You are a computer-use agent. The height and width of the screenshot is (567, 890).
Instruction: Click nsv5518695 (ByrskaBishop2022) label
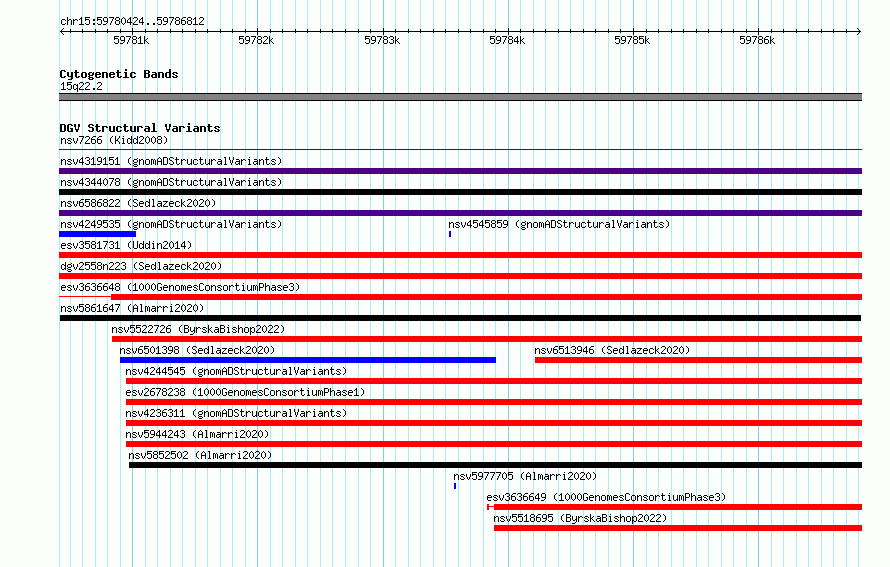580,518
